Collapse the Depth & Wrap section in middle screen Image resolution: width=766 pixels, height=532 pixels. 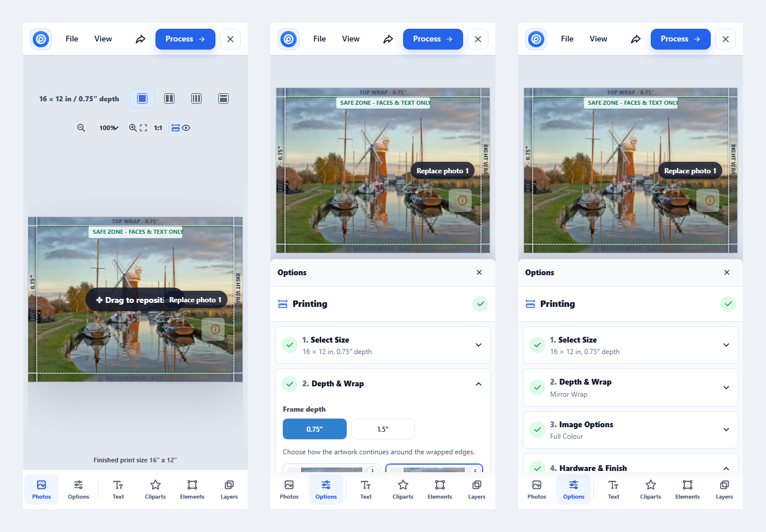point(383,384)
